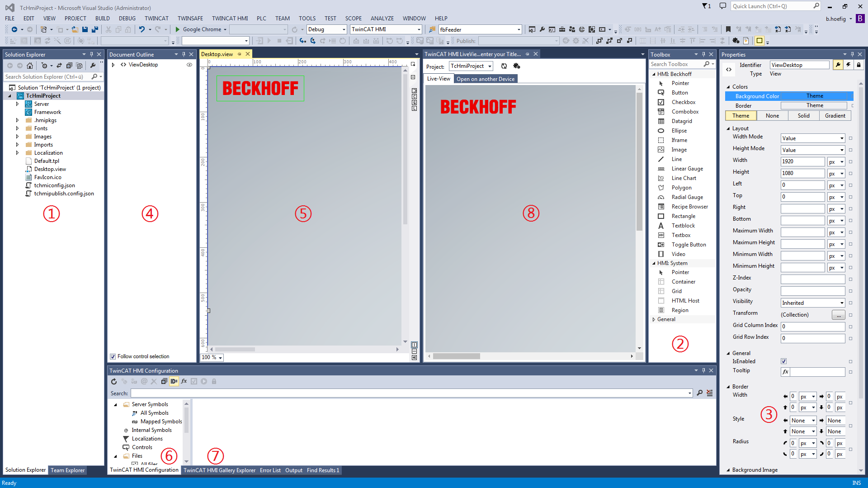Toggle Follow control selection checkbox
The width and height of the screenshot is (868, 488).
(113, 356)
